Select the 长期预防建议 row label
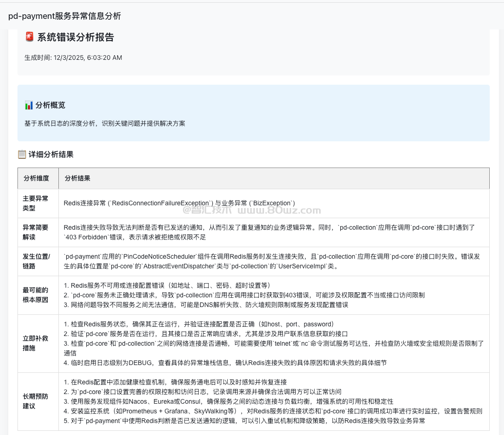 point(35,401)
